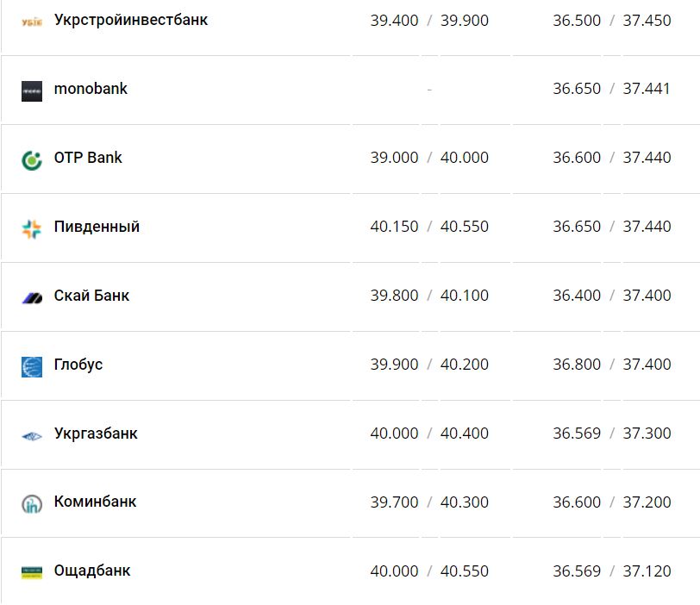This screenshot has width=700, height=605.
Task: Select the Скай Банк name
Action: [91, 296]
